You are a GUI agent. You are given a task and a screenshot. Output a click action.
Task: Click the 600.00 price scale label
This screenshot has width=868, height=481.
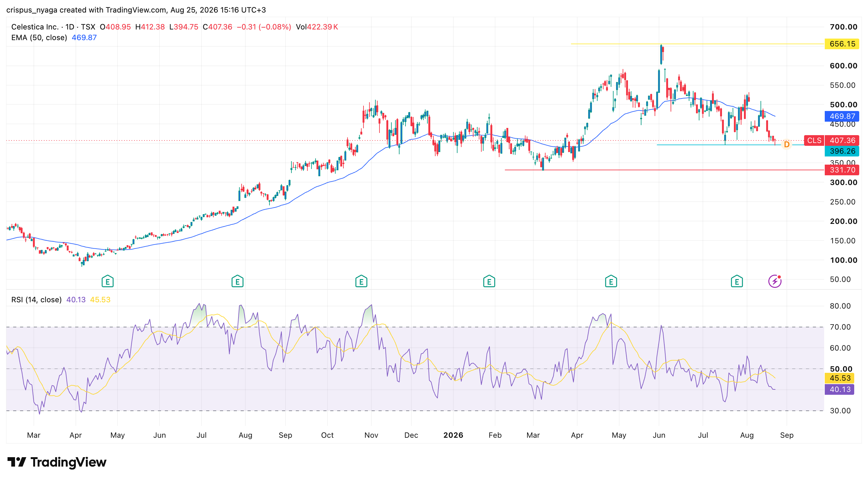tap(844, 66)
